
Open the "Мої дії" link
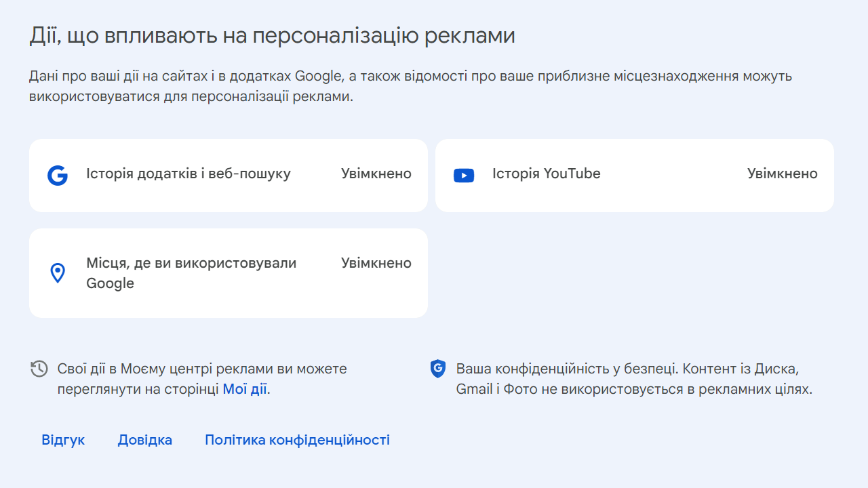click(244, 390)
